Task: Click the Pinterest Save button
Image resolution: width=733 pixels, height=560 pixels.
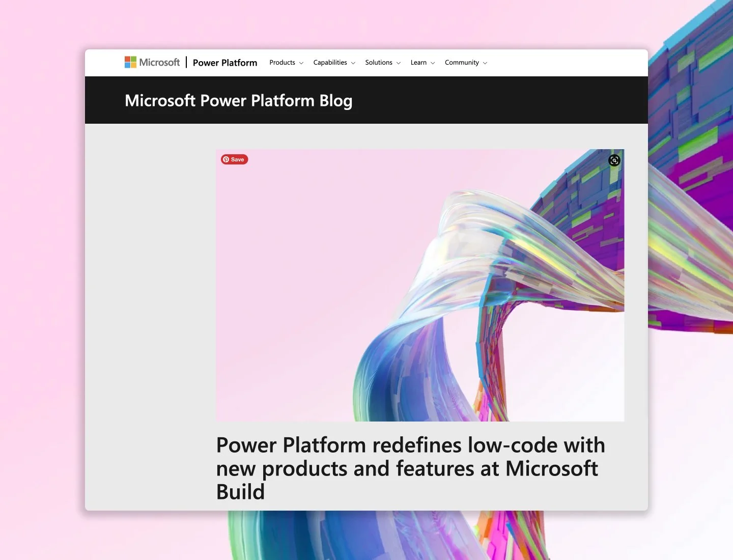Action: click(234, 159)
